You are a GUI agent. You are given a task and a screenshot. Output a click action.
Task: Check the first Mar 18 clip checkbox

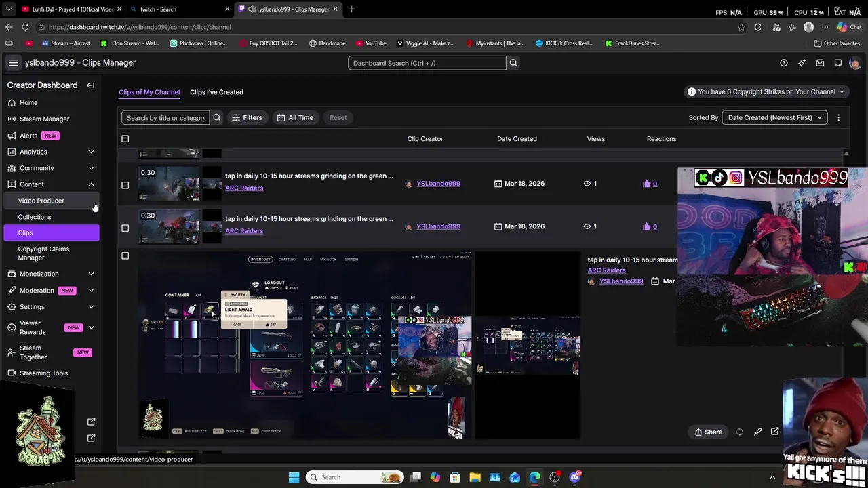click(x=125, y=185)
